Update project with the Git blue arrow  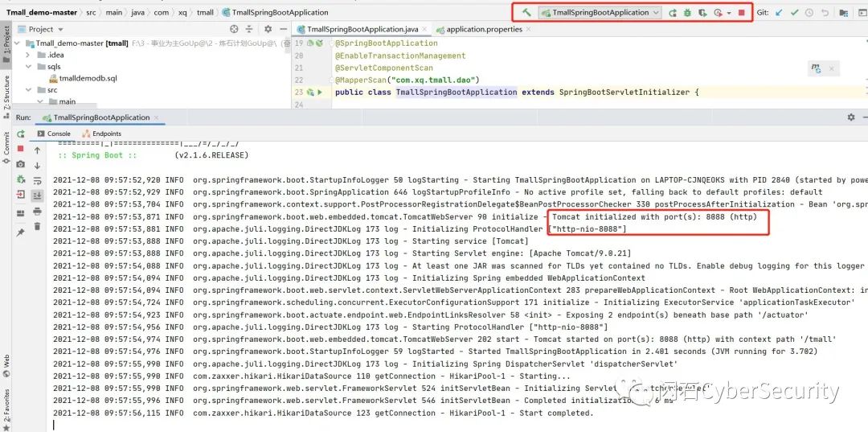779,12
